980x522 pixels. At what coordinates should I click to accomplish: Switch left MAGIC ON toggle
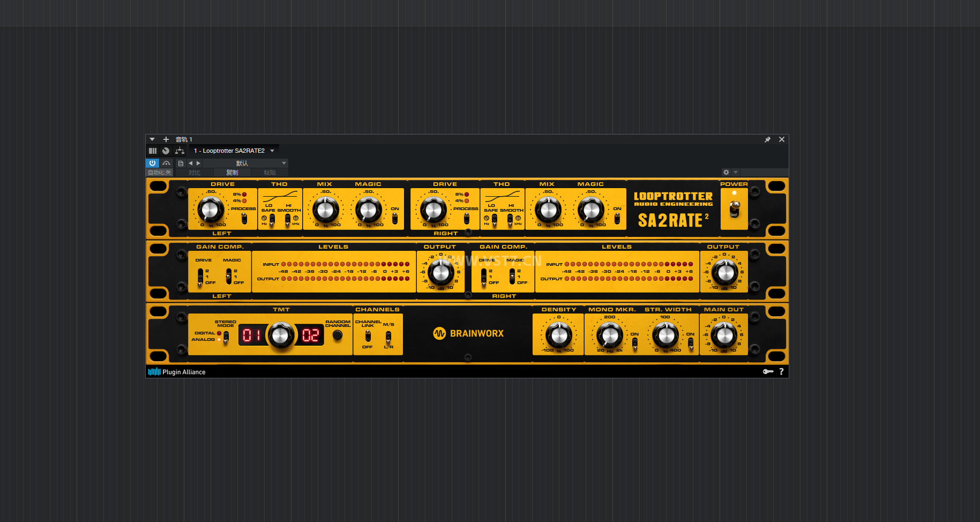(x=395, y=218)
